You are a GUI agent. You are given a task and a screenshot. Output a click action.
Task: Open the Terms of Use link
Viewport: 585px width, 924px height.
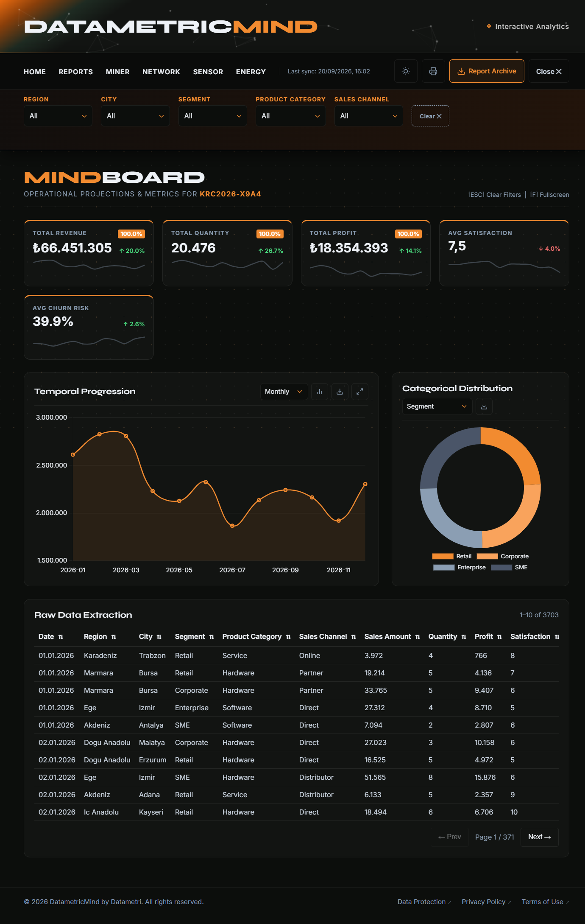(x=545, y=902)
